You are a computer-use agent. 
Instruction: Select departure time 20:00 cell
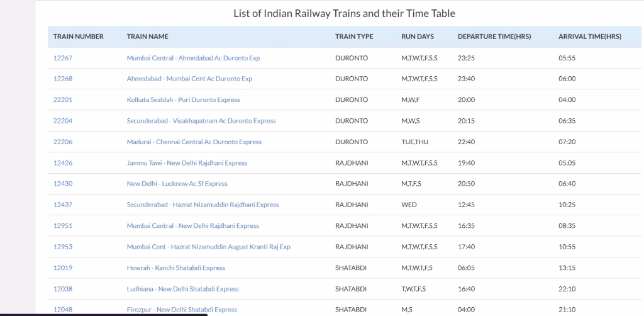pyautogui.click(x=466, y=100)
